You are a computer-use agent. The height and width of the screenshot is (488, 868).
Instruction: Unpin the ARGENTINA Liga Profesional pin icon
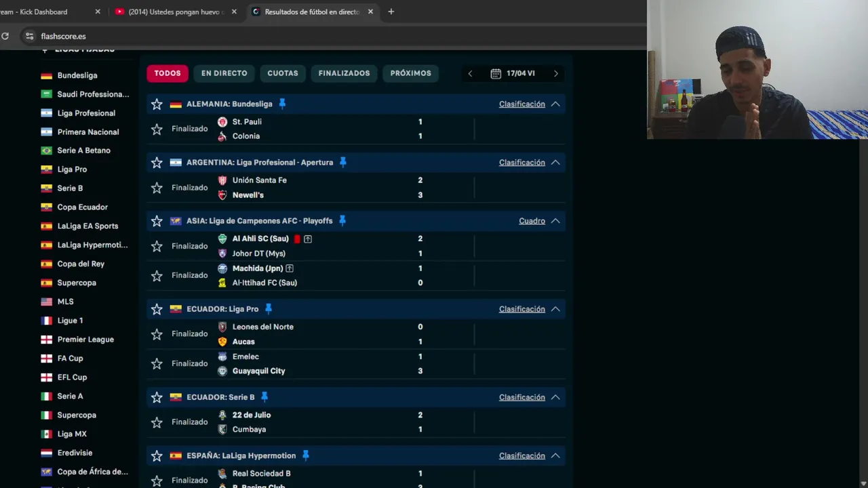(343, 162)
